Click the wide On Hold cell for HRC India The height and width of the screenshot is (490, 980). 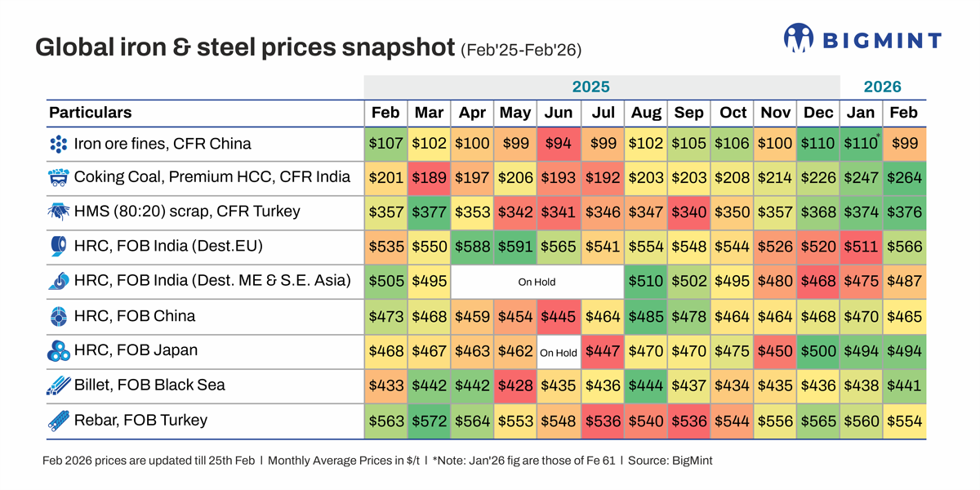537,282
